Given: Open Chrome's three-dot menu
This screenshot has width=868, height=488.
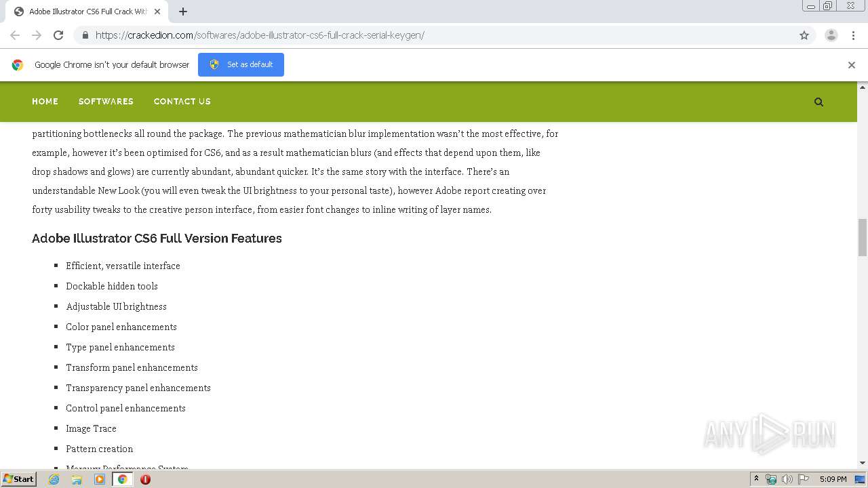Looking at the screenshot, I should point(853,35).
